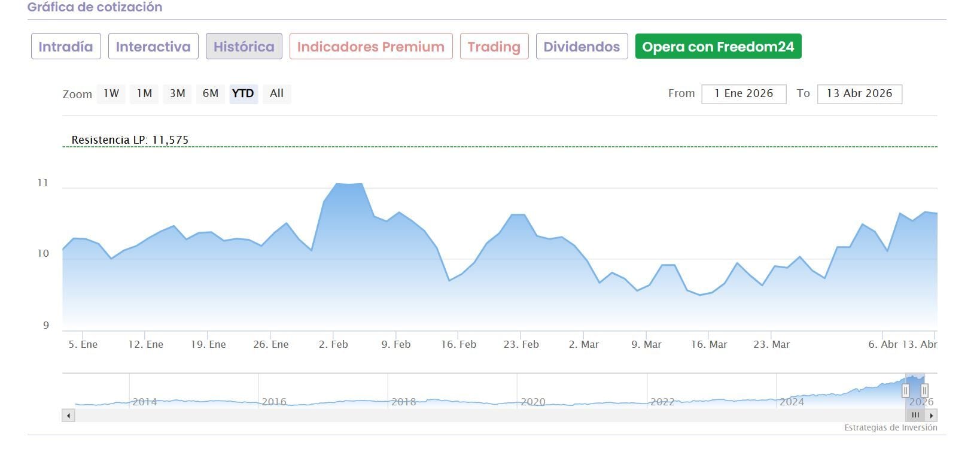Select the 1M zoom range
Image resolution: width=980 pixels, height=461 pixels.
(x=144, y=93)
